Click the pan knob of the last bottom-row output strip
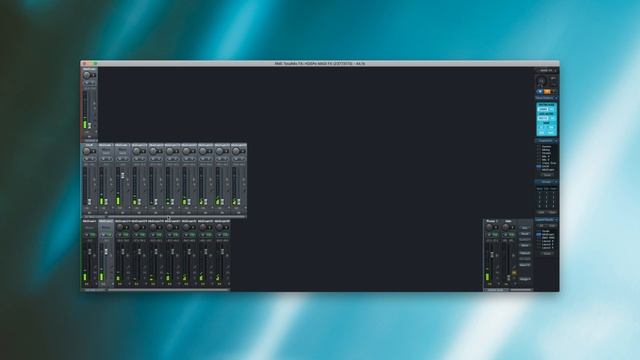This screenshot has width=640, height=360. (220, 227)
